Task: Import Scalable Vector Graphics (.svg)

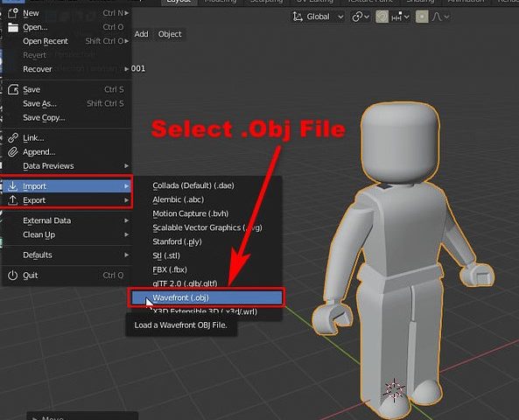Action: coord(207,227)
